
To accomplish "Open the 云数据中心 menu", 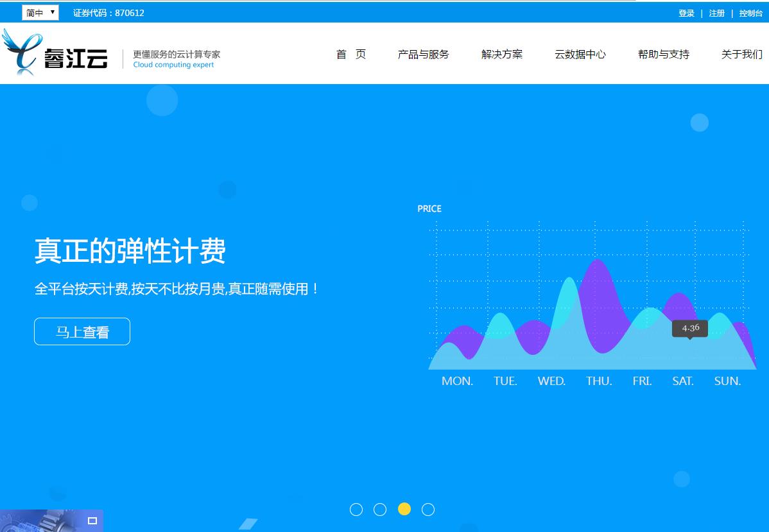I will pyautogui.click(x=580, y=55).
